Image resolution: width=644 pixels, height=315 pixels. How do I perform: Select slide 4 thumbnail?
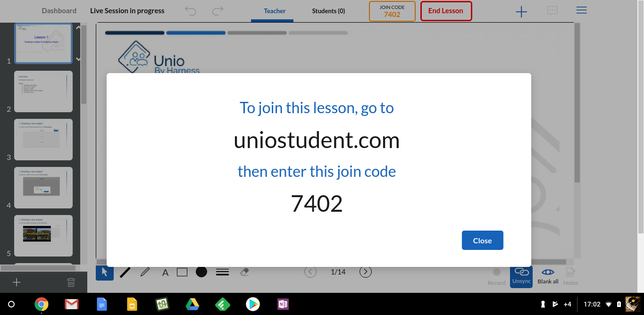click(x=43, y=188)
